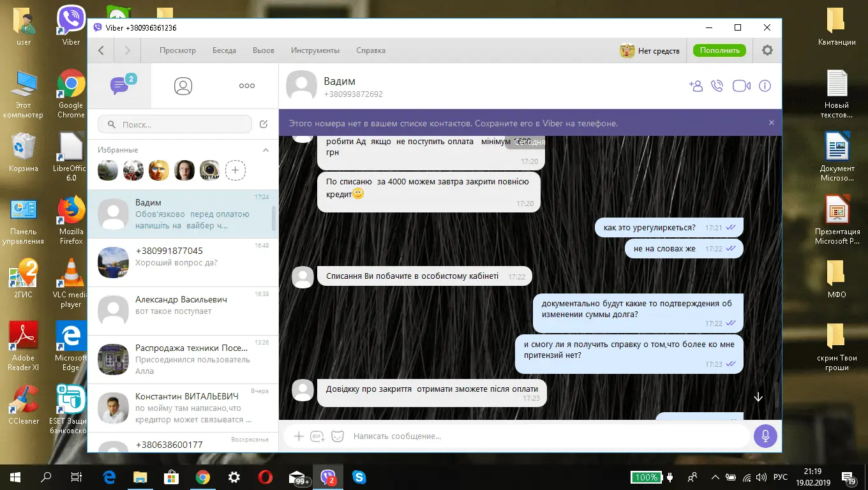Click the Пополнить button
Image resolution: width=868 pixels, height=490 pixels.
coord(719,50)
